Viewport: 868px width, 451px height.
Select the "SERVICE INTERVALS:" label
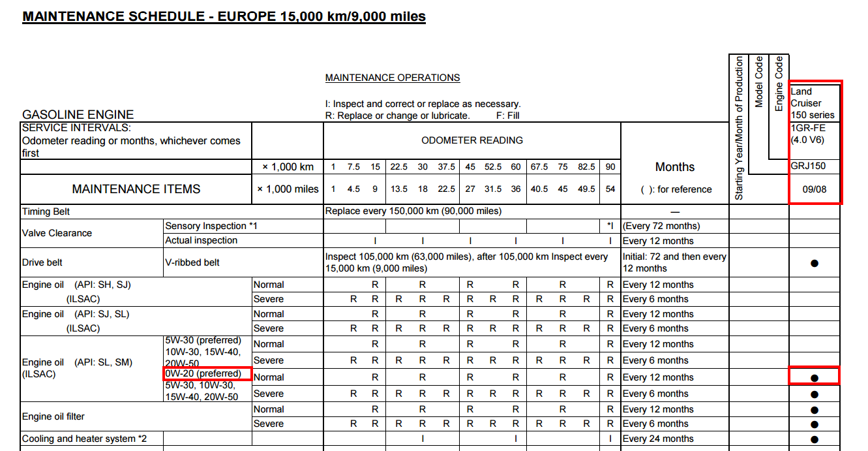click(x=76, y=129)
